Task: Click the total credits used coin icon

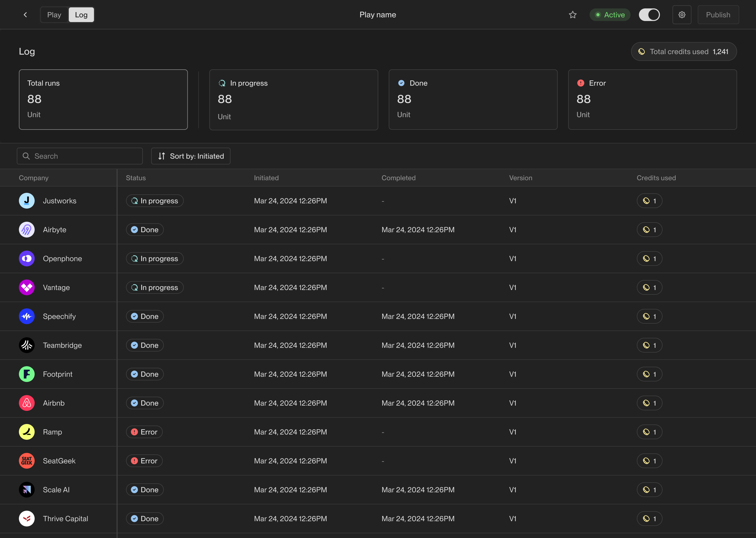Action: [x=642, y=52]
